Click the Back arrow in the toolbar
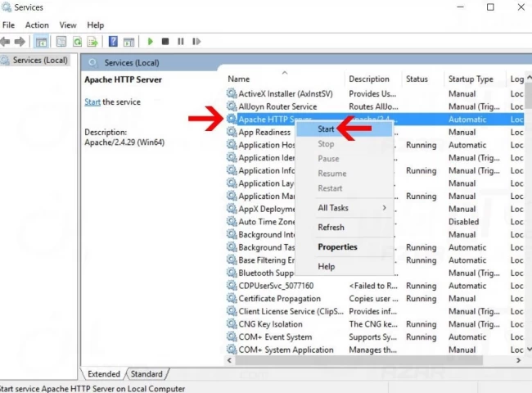 tap(5, 42)
